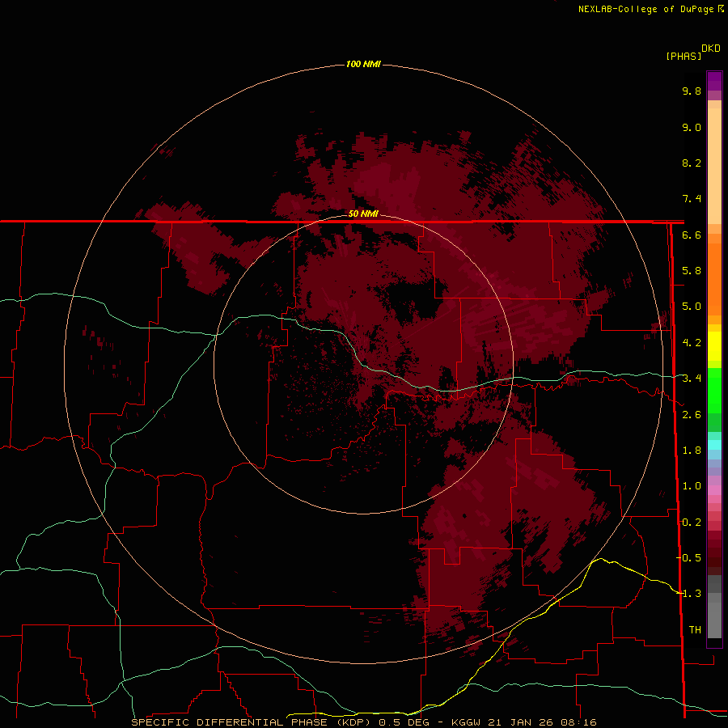Click the 0.2 scale value
Screen dimensions: 728x728
point(692,523)
